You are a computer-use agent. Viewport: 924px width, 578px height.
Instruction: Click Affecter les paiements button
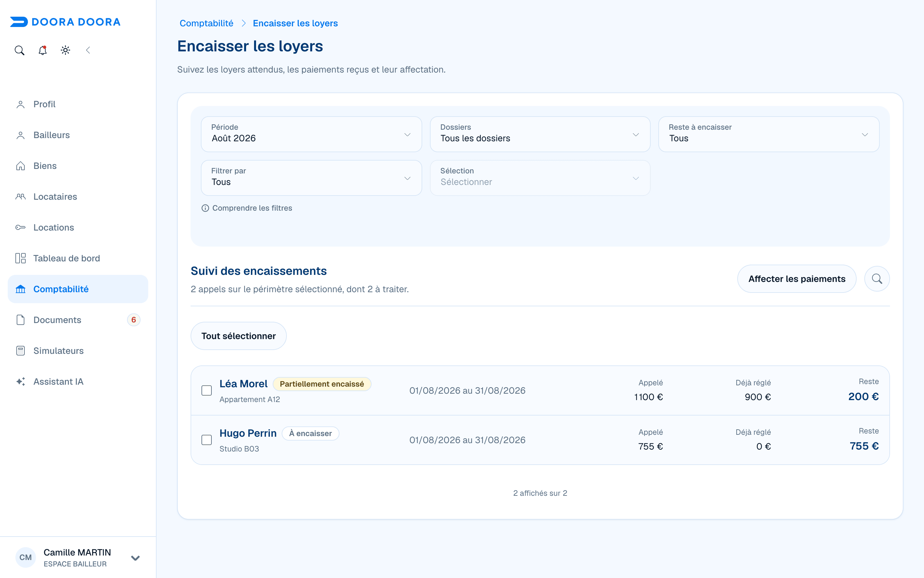[797, 279]
